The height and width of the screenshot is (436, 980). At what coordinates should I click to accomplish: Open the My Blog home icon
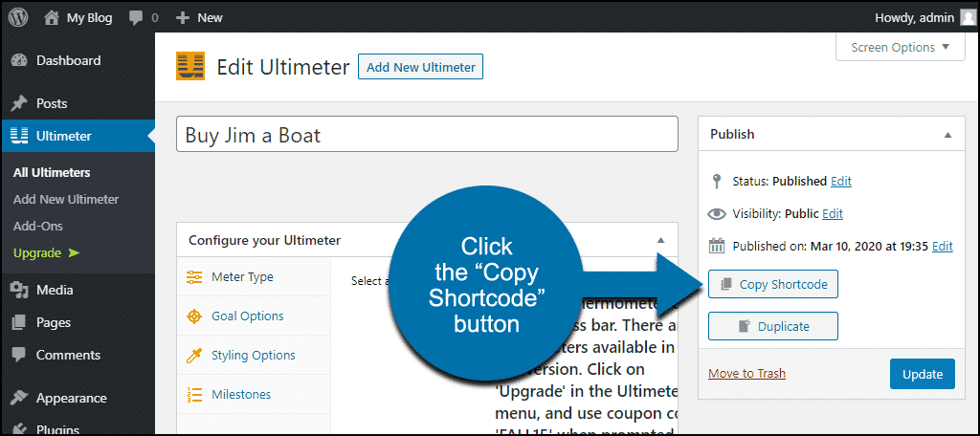[53, 17]
